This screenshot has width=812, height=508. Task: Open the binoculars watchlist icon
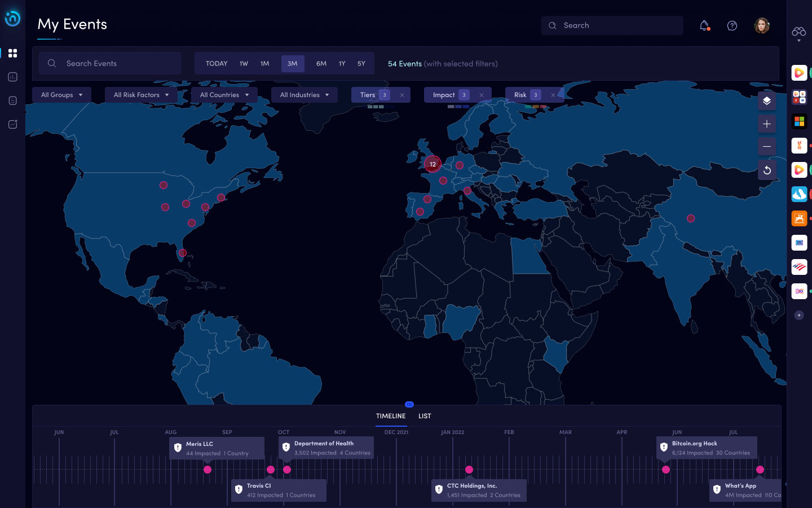point(798,32)
